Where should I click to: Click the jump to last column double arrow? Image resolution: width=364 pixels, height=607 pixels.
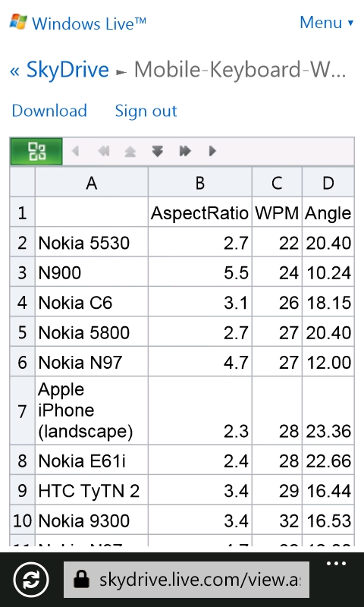click(185, 151)
